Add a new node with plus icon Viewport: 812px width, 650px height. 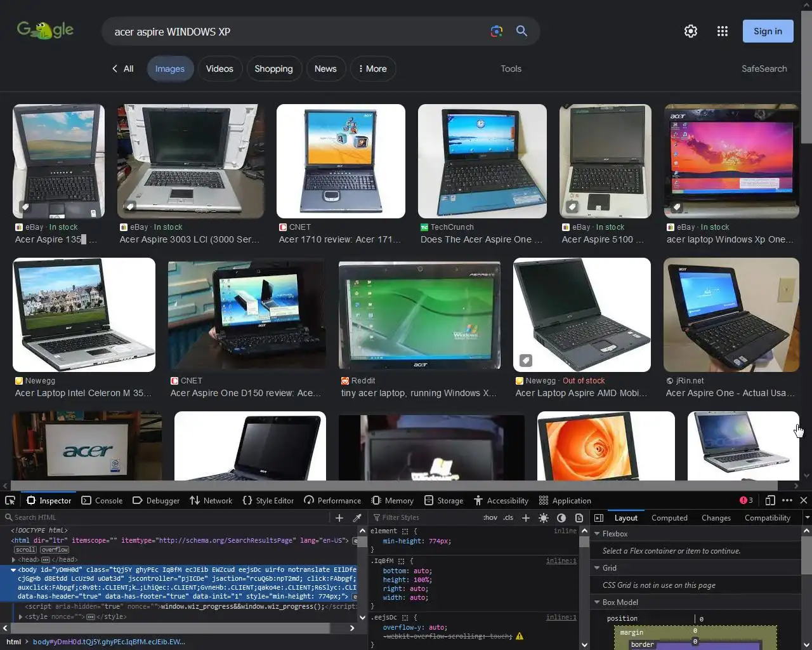coord(339,517)
